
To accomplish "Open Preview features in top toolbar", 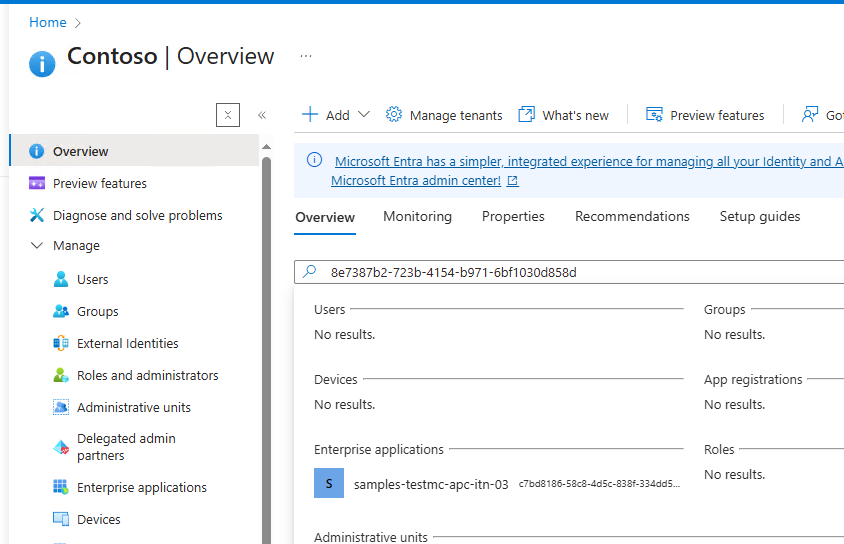I will pyautogui.click(x=705, y=115).
